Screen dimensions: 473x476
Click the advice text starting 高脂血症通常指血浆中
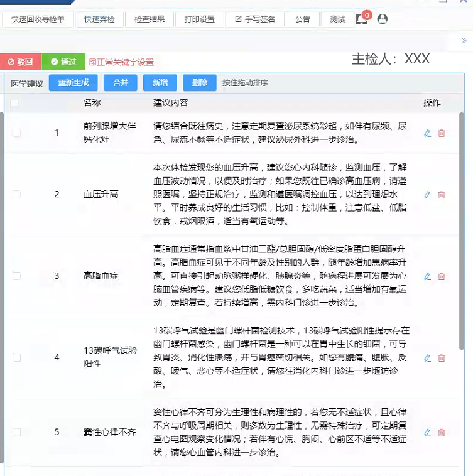coord(280,276)
